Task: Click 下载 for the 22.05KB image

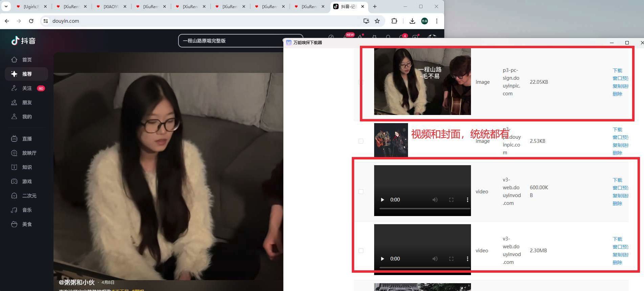Action: (618, 71)
